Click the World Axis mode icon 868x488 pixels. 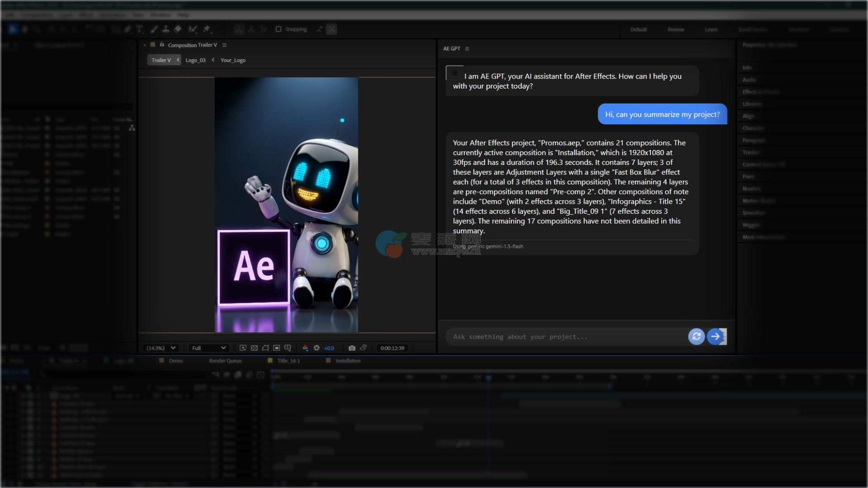[251, 29]
